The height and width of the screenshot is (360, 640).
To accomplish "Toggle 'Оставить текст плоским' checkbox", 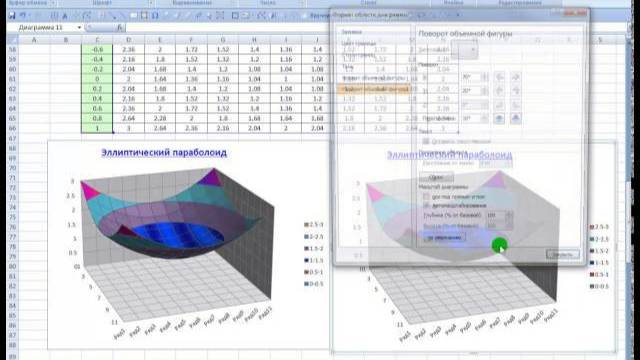I will coord(426,141).
